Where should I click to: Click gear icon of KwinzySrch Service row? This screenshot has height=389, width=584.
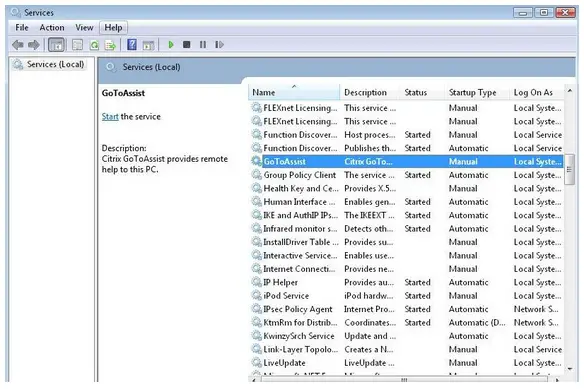pos(256,335)
